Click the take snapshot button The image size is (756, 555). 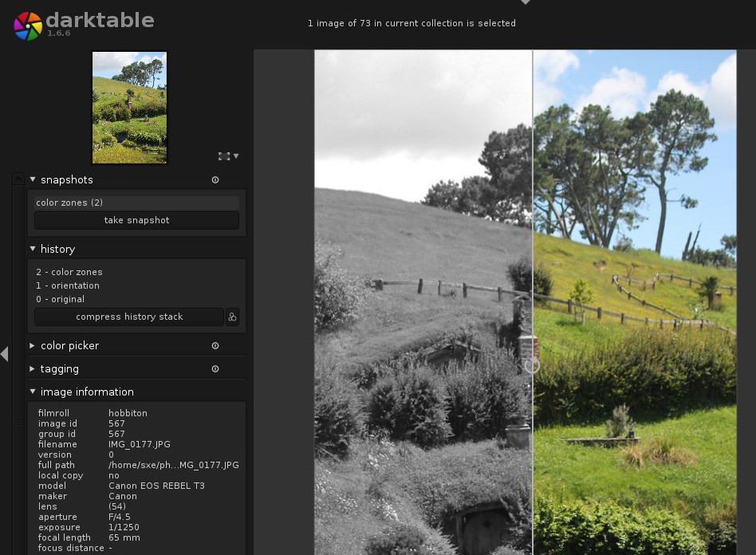(136, 220)
